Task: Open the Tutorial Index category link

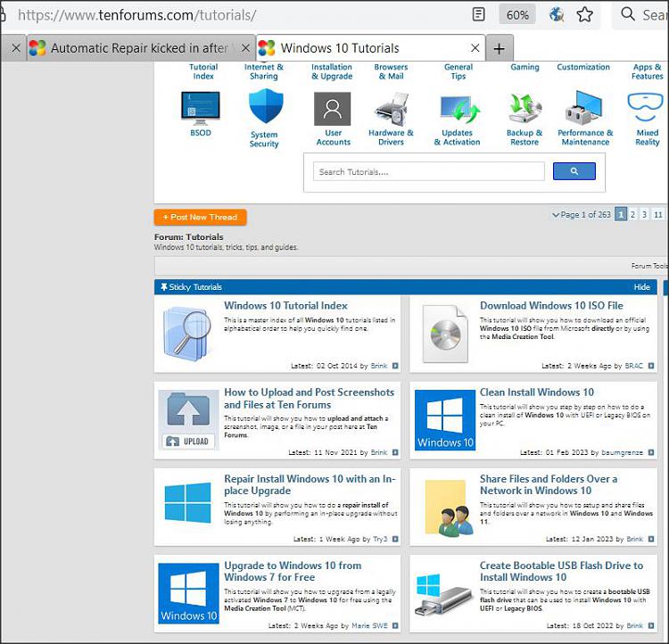Action: 203,71
